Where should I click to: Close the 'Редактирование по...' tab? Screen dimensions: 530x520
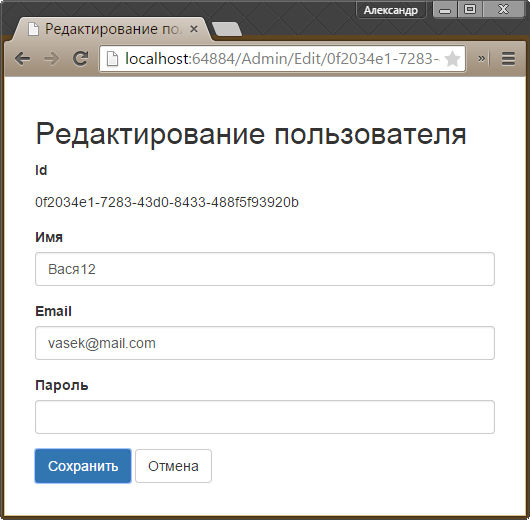194,29
